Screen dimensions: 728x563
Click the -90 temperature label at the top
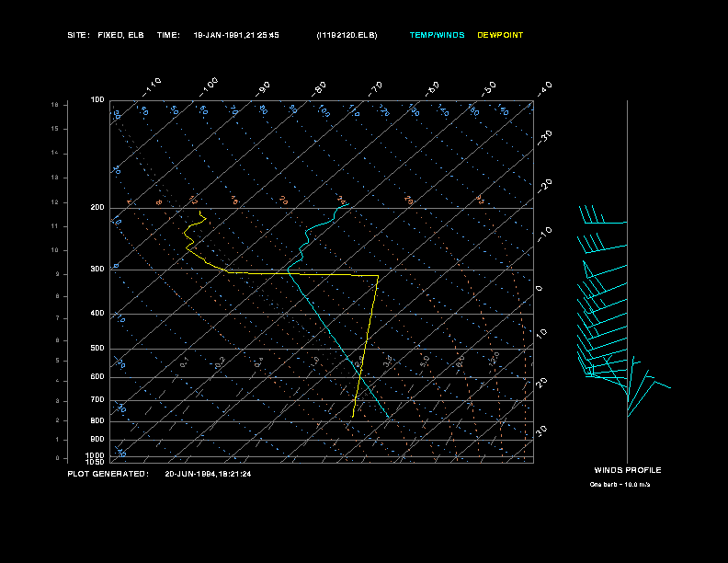263,89
